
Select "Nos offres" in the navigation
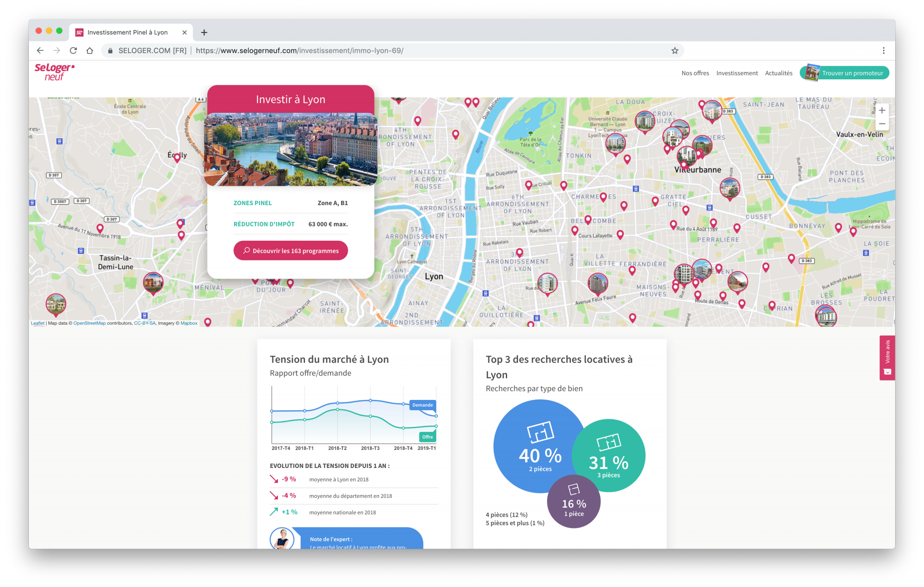point(695,73)
